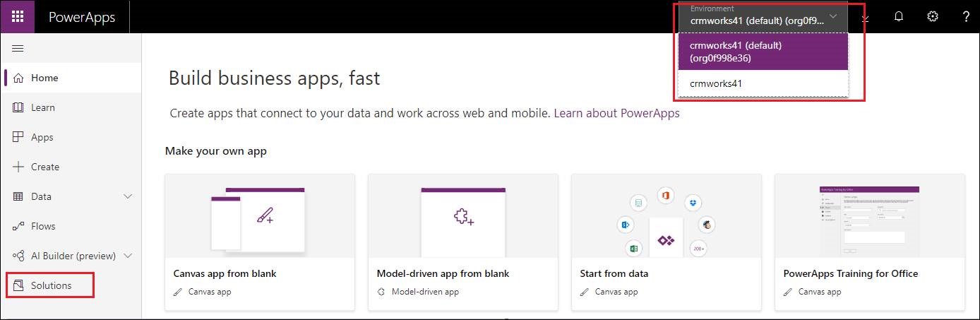
Task: Click the help question mark icon
Action: [x=966, y=17]
